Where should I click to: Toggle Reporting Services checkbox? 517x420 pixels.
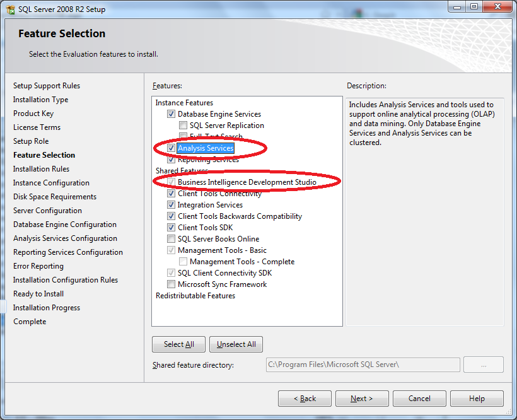(x=171, y=160)
